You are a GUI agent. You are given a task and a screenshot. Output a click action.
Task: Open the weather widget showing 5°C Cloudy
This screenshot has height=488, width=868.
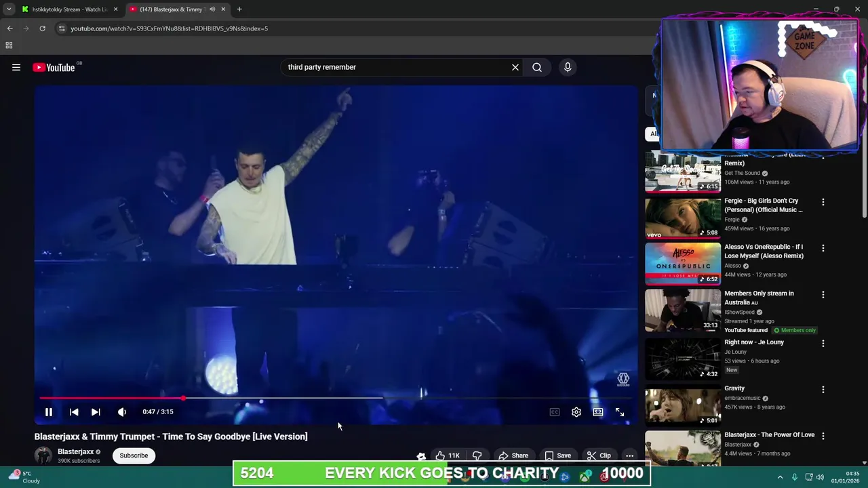click(x=24, y=477)
